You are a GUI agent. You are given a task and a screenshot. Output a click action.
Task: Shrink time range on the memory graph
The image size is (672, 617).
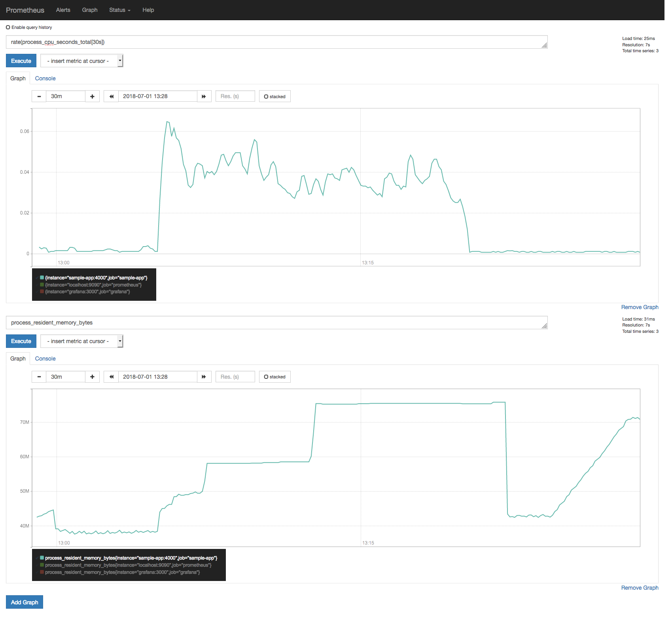pyautogui.click(x=39, y=376)
